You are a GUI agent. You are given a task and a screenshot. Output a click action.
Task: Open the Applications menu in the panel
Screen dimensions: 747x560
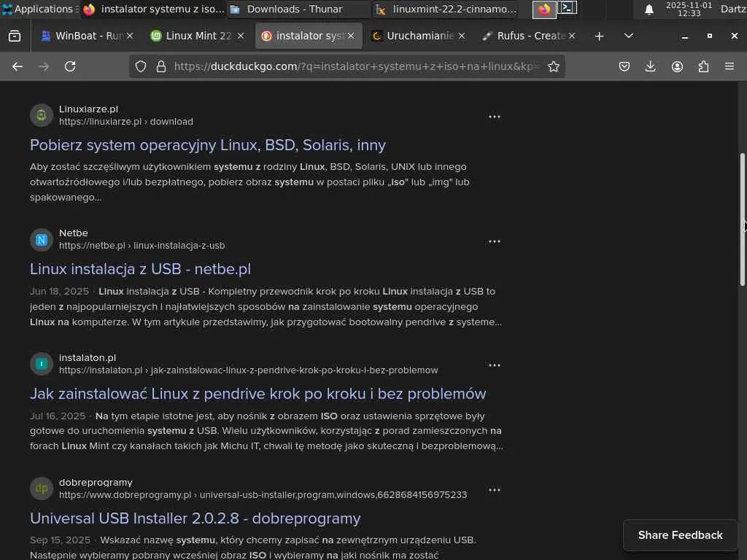[x=40, y=9]
